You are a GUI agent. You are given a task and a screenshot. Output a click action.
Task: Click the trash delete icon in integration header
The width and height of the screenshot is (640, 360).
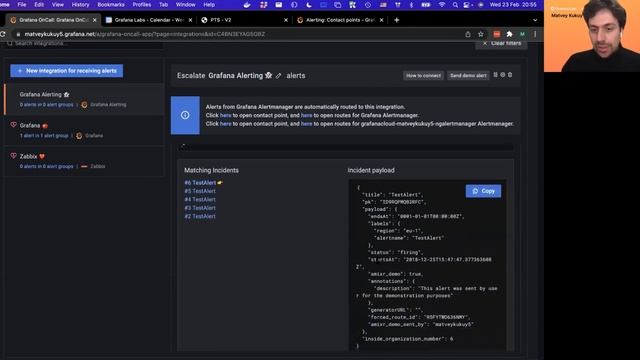[x=510, y=75]
